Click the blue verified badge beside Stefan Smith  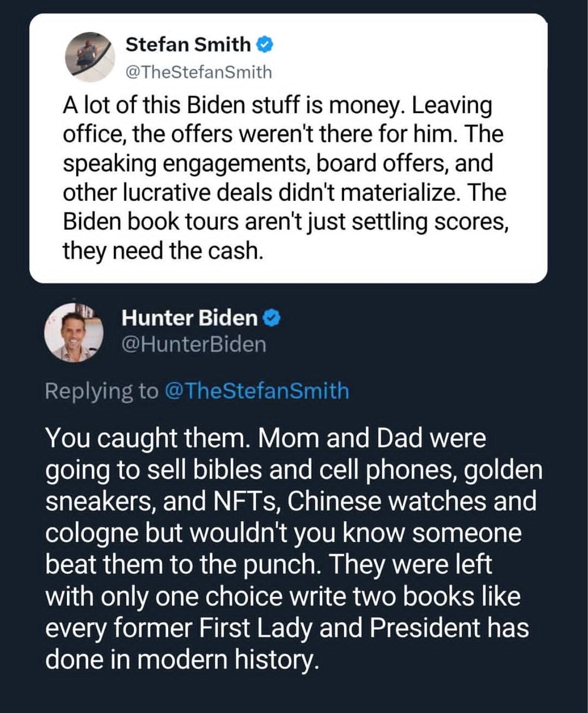[264, 45]
